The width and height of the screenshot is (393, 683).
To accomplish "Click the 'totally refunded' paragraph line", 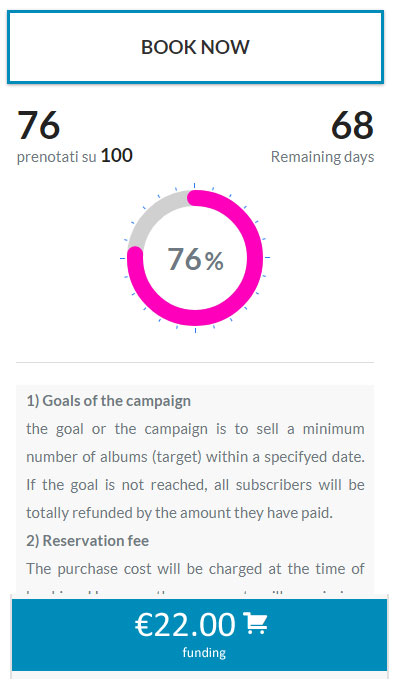I will point(180,513).
